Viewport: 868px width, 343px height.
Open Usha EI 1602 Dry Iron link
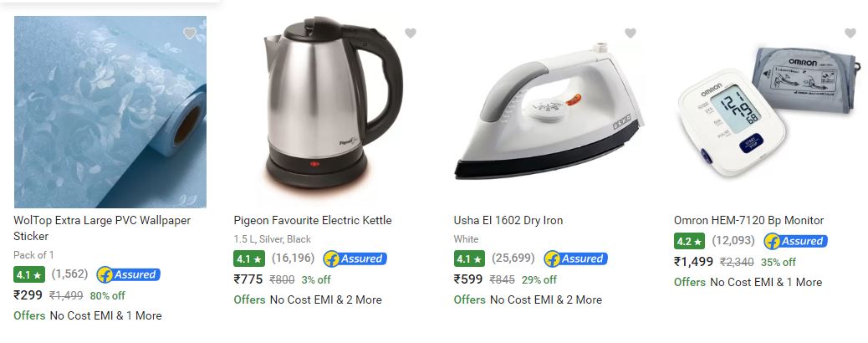point(508,220)
